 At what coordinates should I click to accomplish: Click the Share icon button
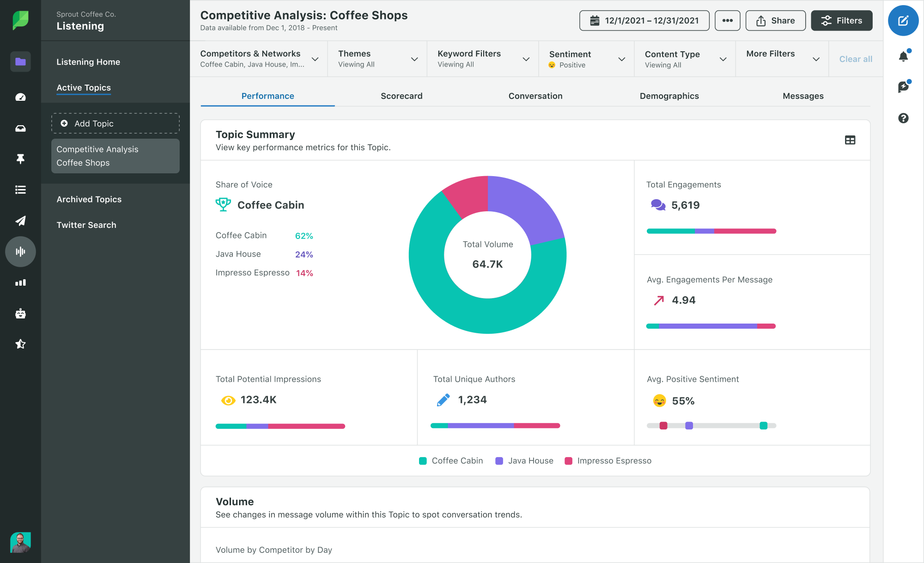click(x=776, y=20)
